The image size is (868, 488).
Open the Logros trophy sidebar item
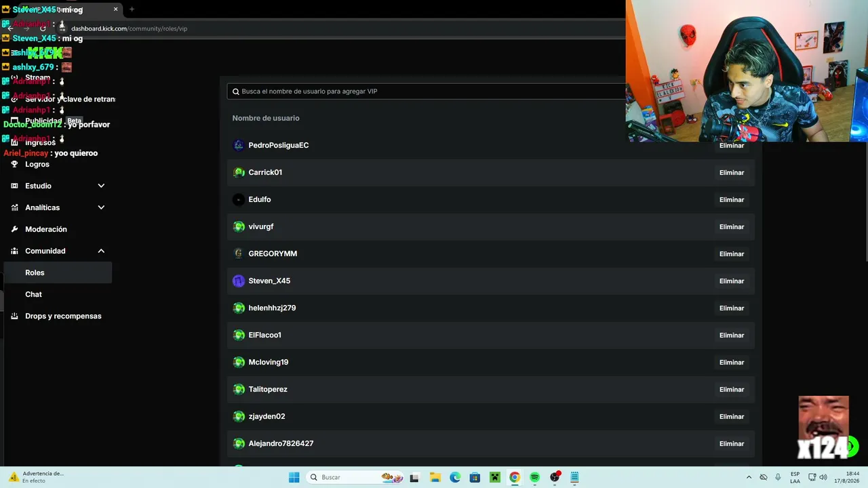[x=14, y=164]
